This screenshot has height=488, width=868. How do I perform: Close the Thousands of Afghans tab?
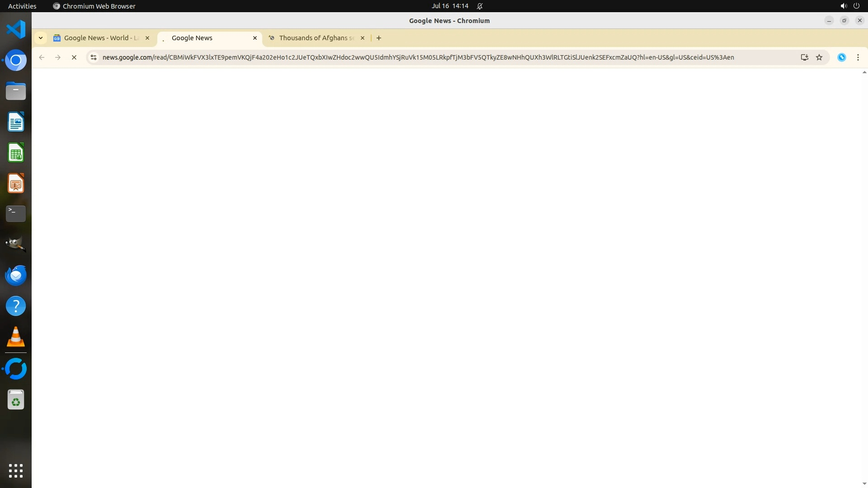point(362,38)
